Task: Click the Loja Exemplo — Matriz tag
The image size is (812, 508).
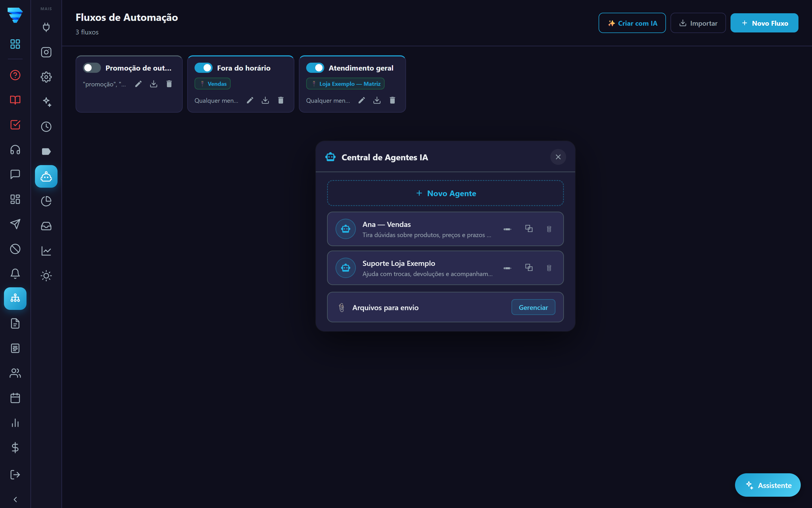Action: 345,84
